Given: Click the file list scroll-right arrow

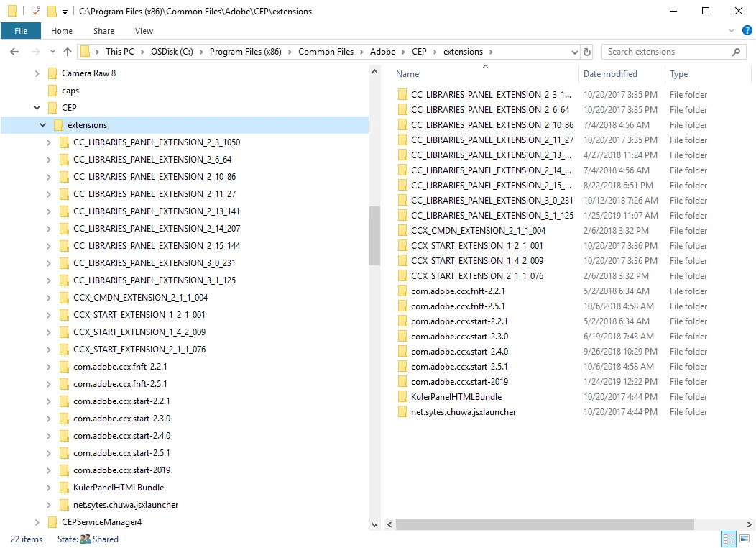Looking at the screenshot, I should click(749, 524).
